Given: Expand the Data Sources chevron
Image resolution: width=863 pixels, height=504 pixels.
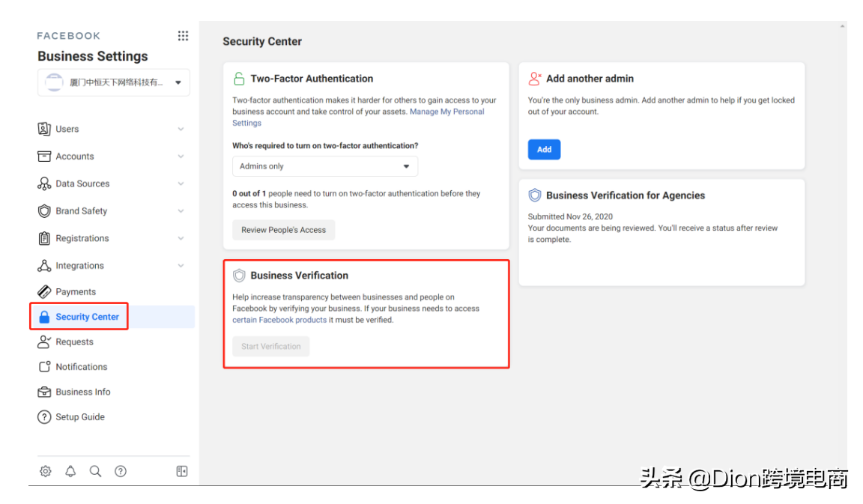Looking at the screenshot, I should click(181, 183).
